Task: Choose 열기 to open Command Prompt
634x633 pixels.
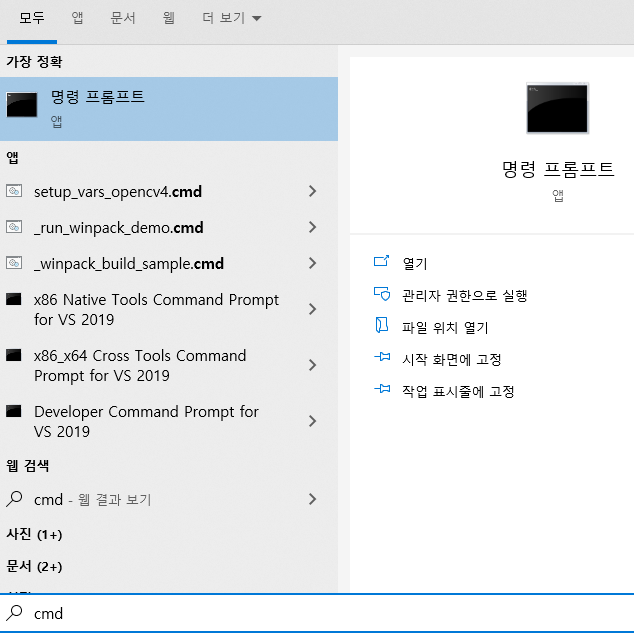Action: [x=415, y=264]
